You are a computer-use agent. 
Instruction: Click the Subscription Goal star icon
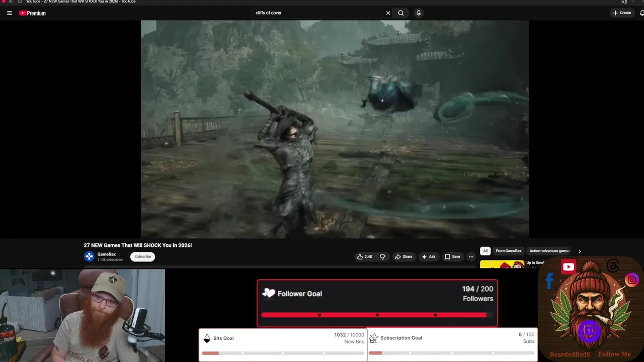[x=374, y=338]
